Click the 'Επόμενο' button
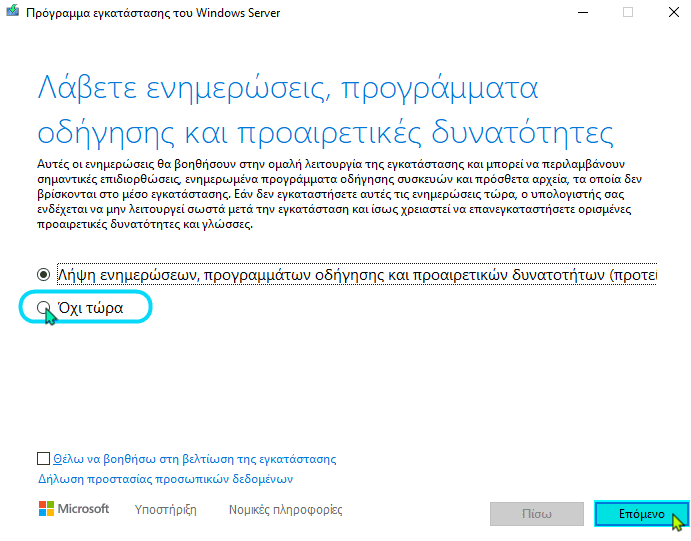This screenshot has height=541, width=691. tap(641, 514)
